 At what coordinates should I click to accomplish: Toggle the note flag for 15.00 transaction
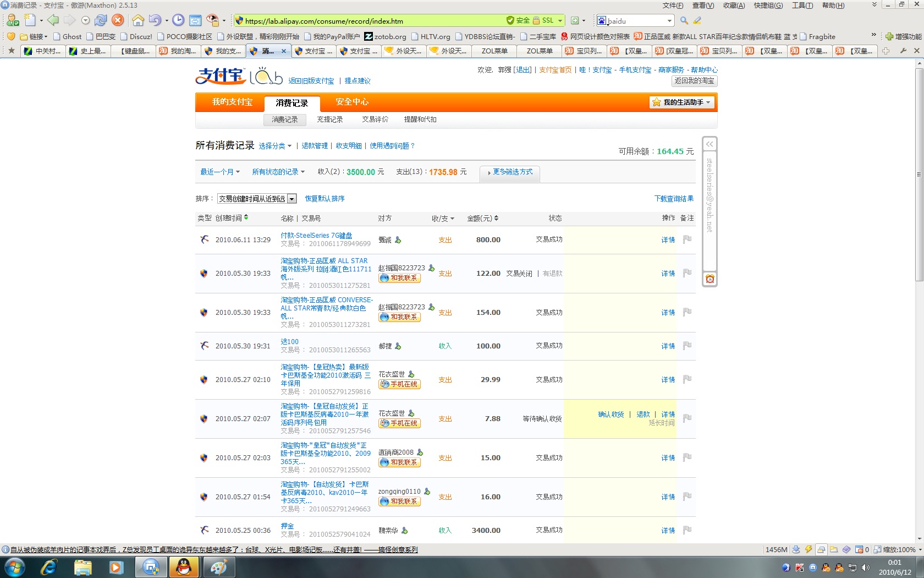click(x=687, y=457)
